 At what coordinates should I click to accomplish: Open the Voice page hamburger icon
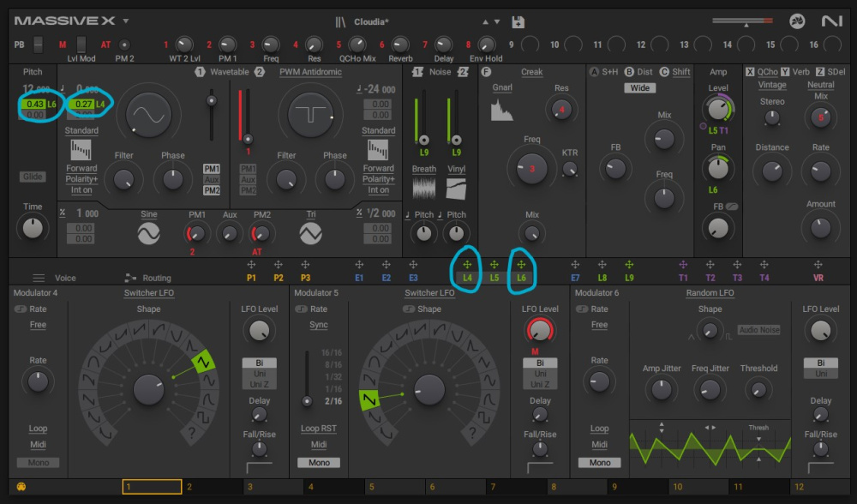coord(39,278)
